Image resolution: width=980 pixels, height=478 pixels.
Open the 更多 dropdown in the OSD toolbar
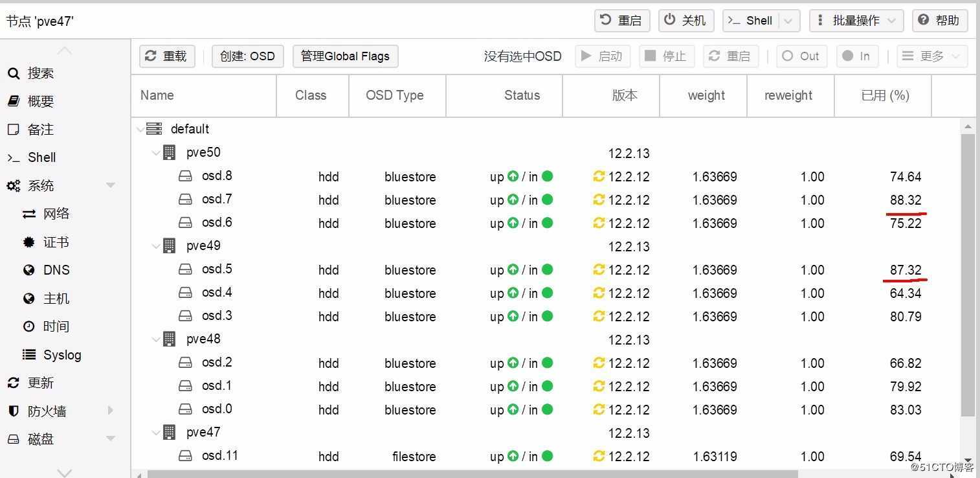(x=932, y=56)
